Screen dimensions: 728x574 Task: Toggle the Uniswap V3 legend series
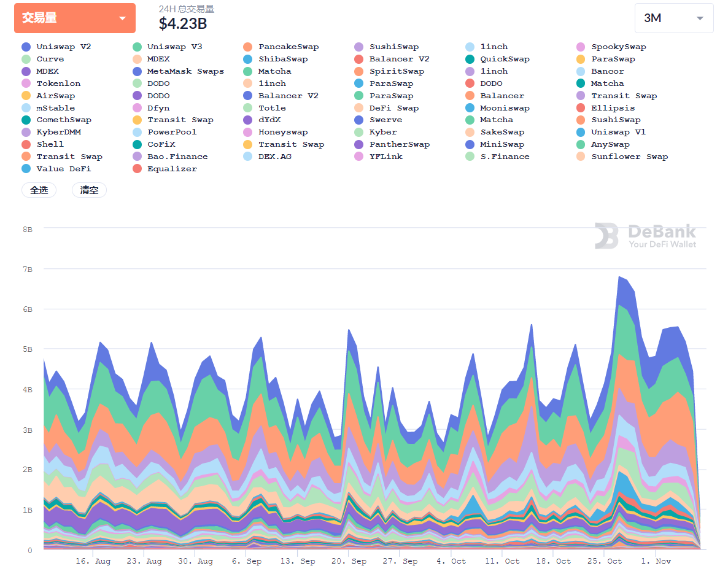(167, 47)
